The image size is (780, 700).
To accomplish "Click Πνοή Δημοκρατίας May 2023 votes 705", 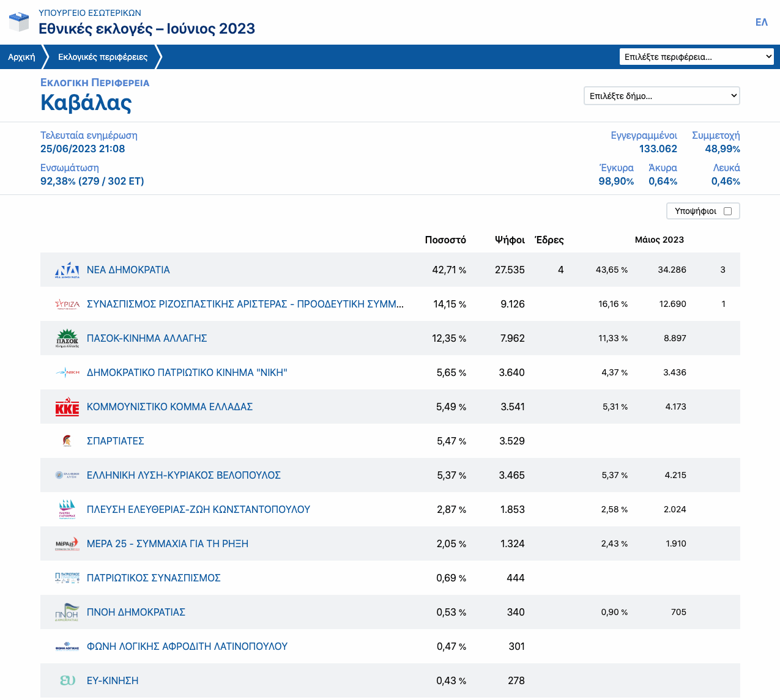I will pyautogui.click(x=678, y=612).
